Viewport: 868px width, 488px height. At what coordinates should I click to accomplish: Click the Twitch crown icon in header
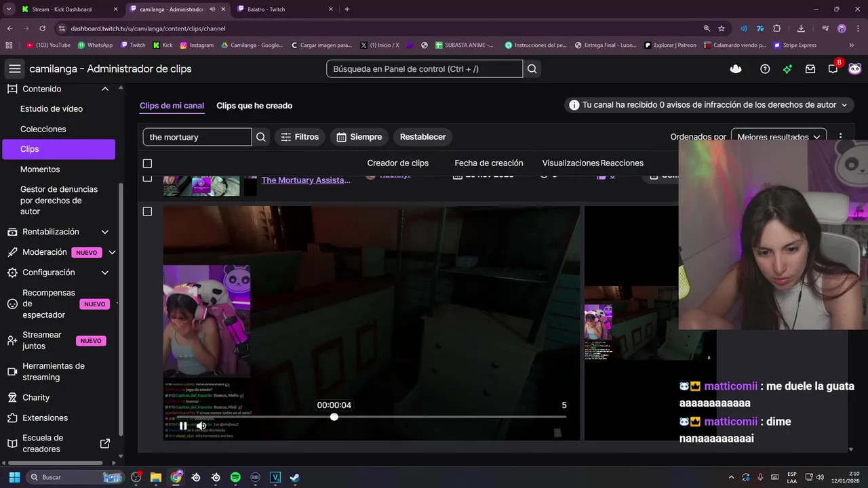(x=736, y=68)
